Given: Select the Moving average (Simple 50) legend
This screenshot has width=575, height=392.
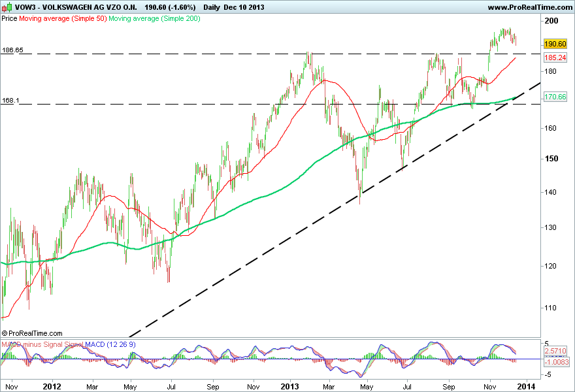Looking at the screenshot, I should click(63, 18).
